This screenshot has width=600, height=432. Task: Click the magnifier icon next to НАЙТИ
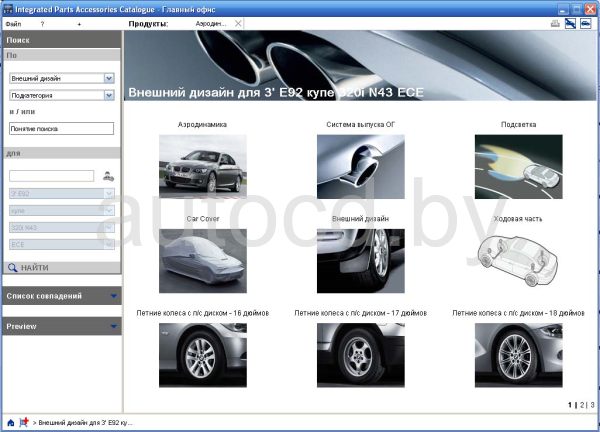(x=13, y=267)
